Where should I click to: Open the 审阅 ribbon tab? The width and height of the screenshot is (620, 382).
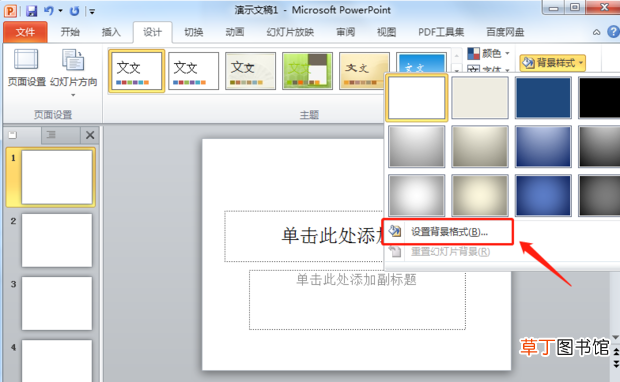pyautogui.click(x=346, y=32)
